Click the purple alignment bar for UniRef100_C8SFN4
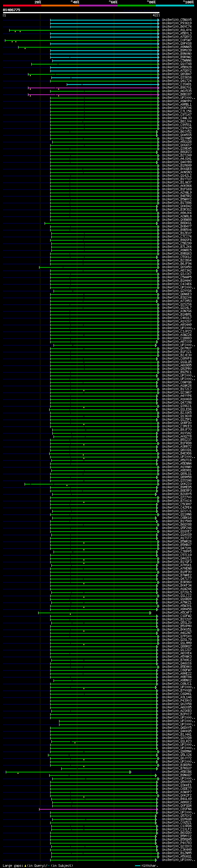197x868 pixels. pyautogui.click(x=99, y=809)
